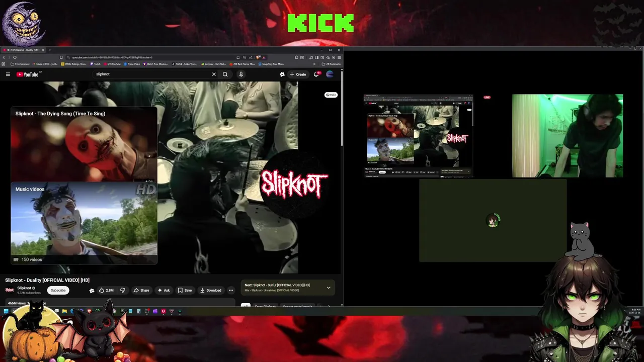Open the YouTube account avatar menu
This screenshot has height=362, width=644.
click(330, 74)
